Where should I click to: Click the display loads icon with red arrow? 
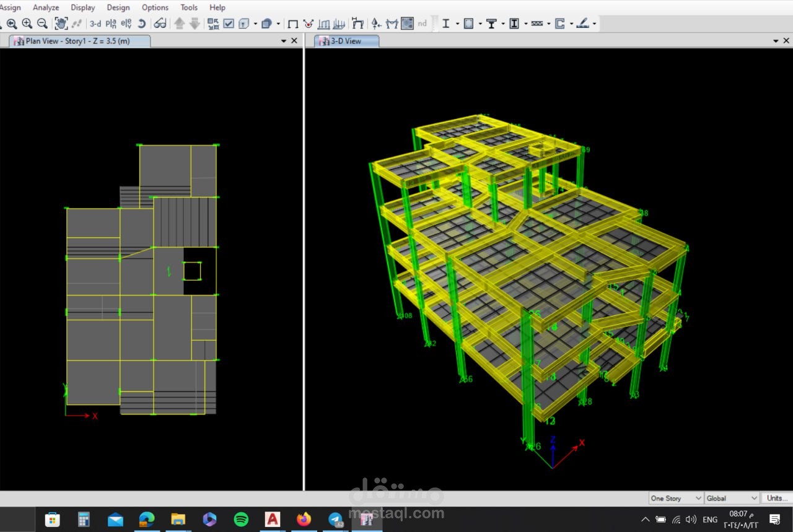(308, 24)
